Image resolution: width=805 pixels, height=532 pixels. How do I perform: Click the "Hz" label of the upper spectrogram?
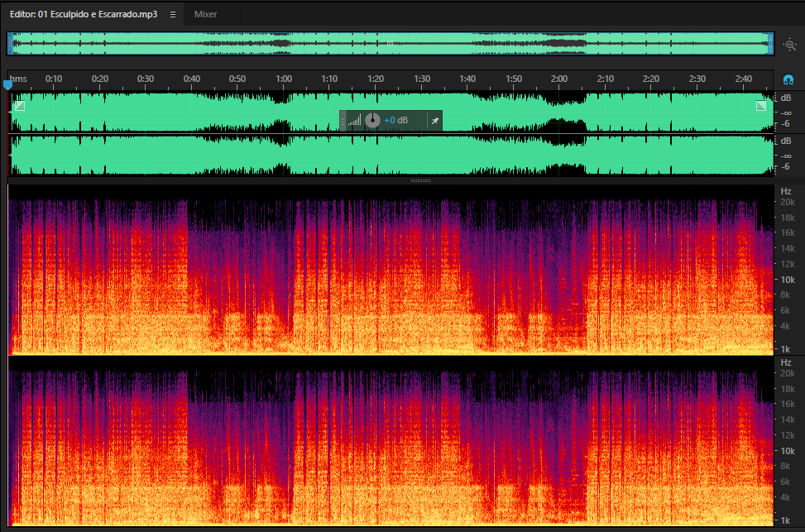point(785,191)
